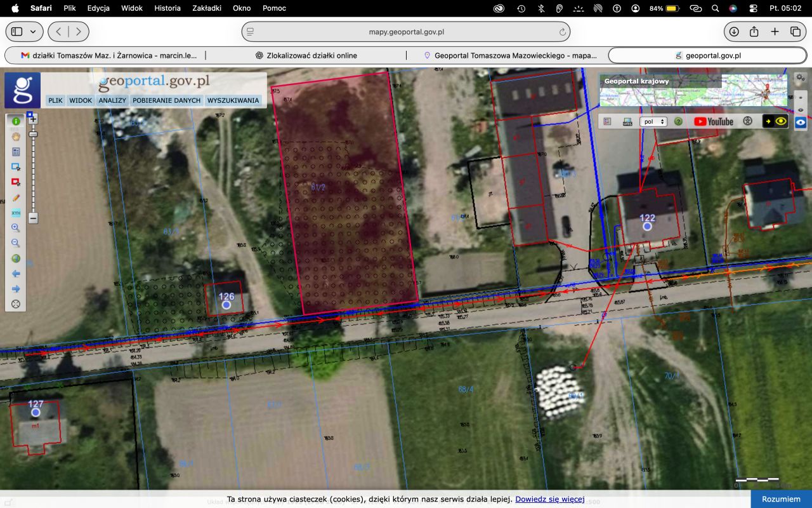The width and height of the screenshot is (812, 508).
Task: Pick the pencil drawing tool
Action: pos(16,197)
